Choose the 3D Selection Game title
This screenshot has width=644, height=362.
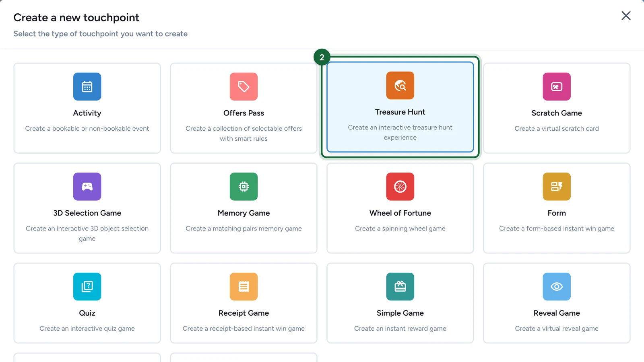click(x=87, y=213)
